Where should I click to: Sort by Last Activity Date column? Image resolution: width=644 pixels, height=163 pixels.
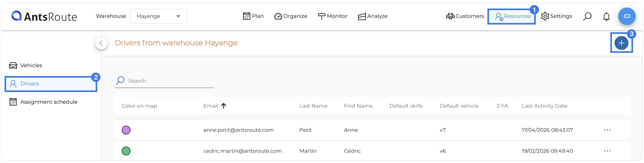click(x=544, y=106)
